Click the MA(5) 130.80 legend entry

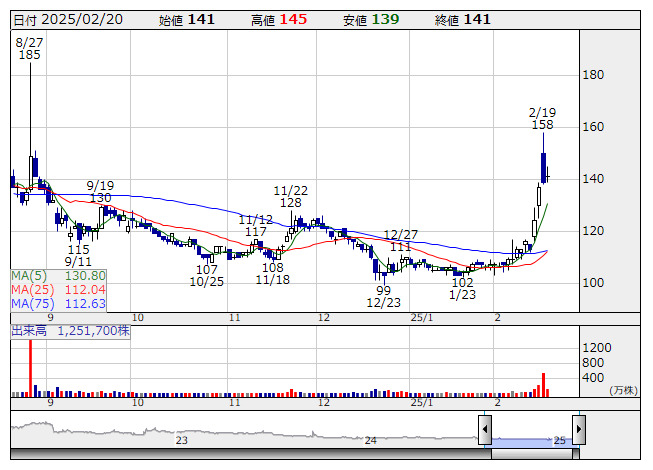click(58, 276)
